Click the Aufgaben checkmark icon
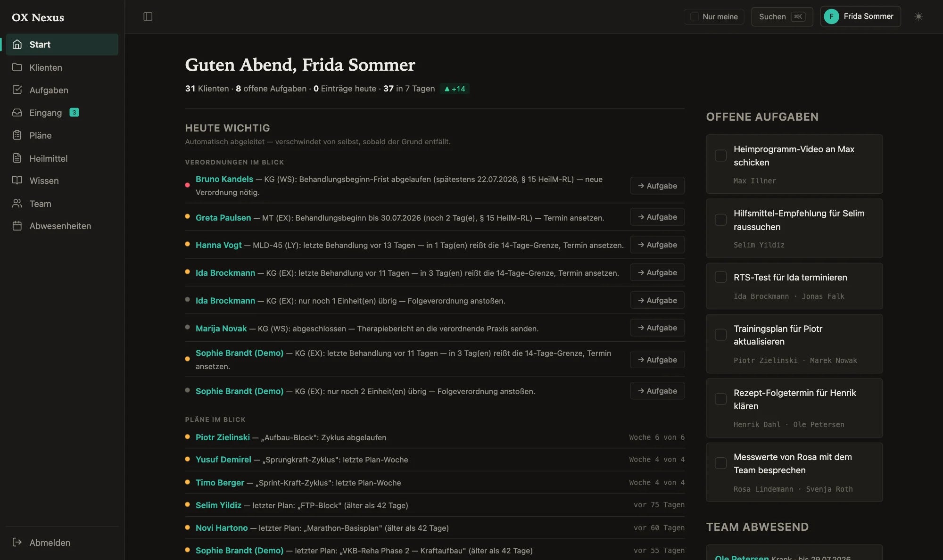943x560 pixels. coord(17,90)
